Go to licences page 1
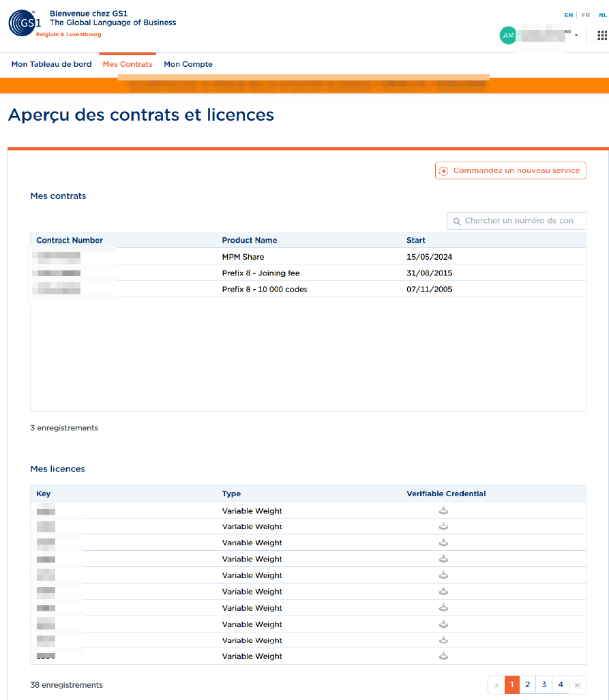This screenshot has height=700, width=609. pyautogui.click(x=512, y=685)
